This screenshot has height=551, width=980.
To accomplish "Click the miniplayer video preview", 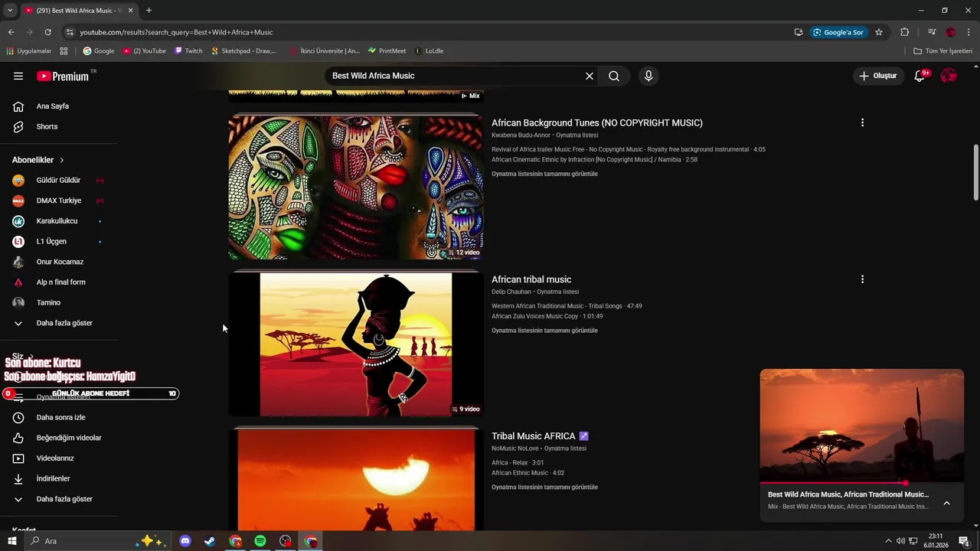I will [x=861, y=425].
